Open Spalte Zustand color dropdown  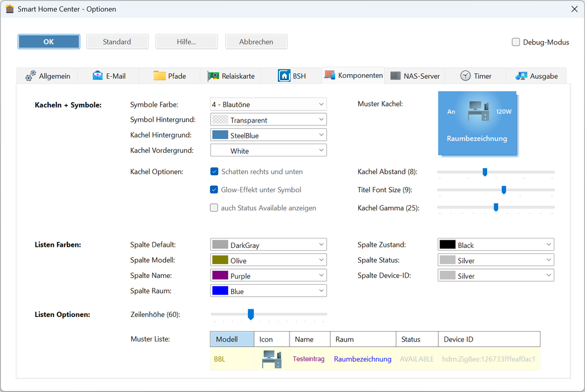pos(495,245)
